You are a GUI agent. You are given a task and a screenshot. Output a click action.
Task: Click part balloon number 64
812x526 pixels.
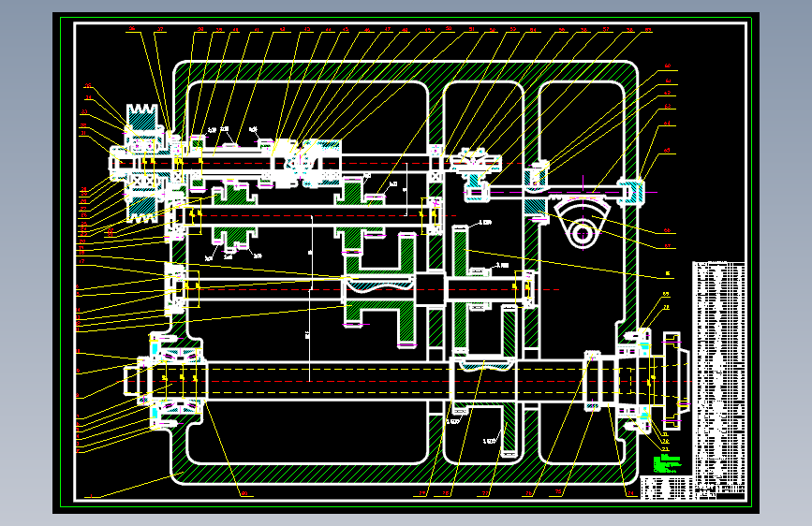[667, 124]
